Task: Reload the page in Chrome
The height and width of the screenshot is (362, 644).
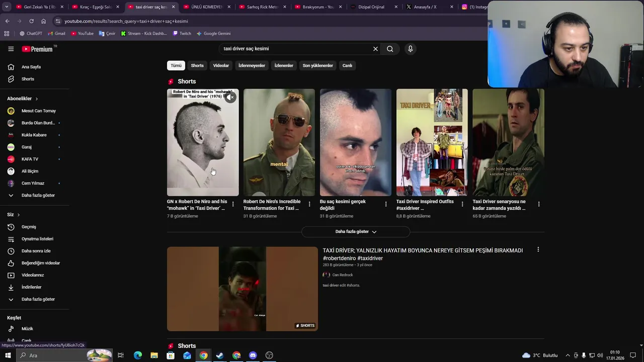Action: (31, 21)
